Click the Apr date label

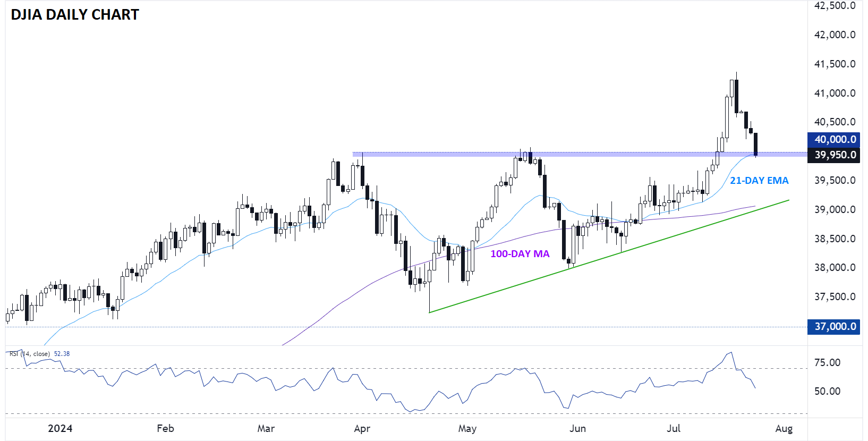(x=362, y=428)
